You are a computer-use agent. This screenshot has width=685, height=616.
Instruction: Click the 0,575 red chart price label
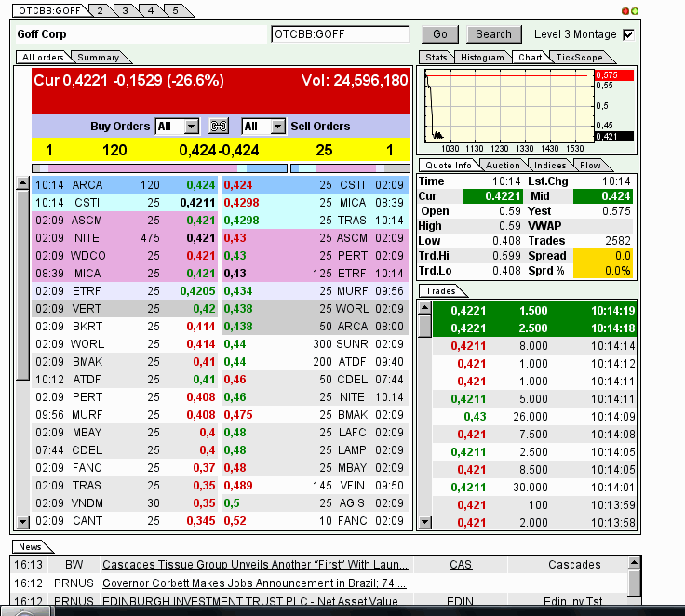coord(614,75)
